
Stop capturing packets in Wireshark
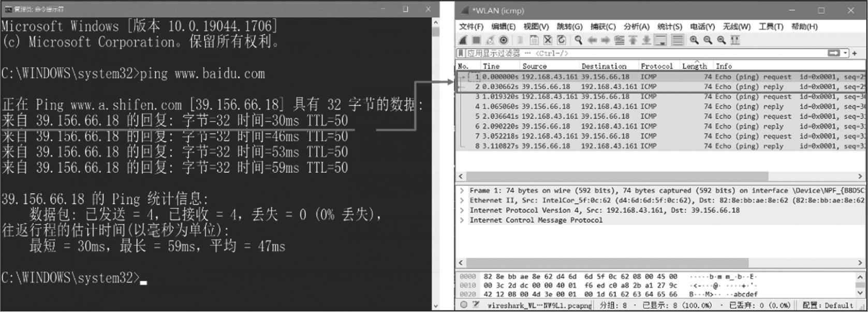pos(476,40)
